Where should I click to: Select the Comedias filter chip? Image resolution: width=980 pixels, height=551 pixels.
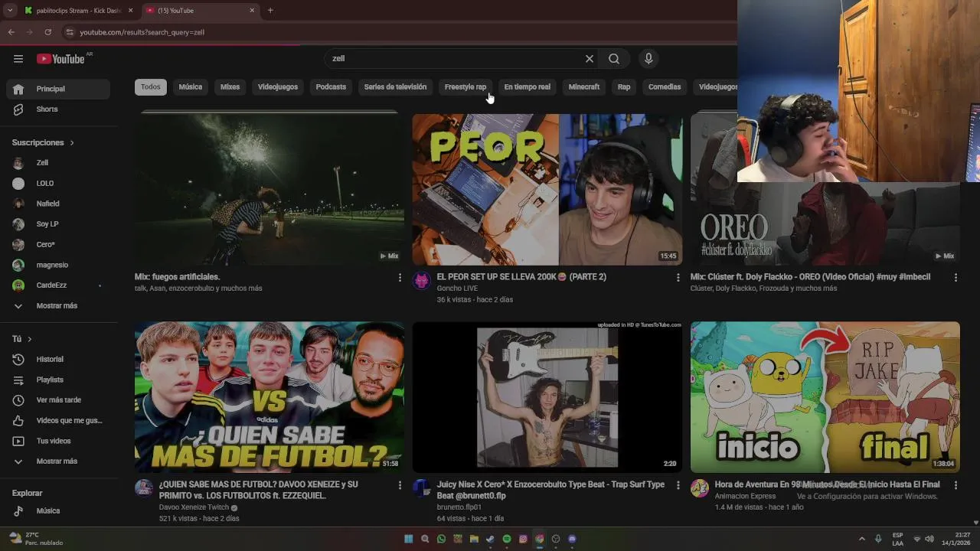(x=665, y=87)
